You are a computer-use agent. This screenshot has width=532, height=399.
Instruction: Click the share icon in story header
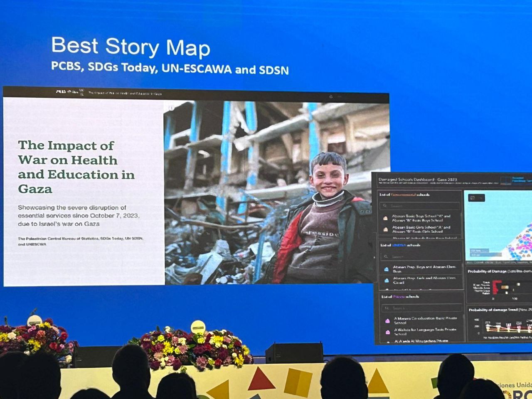click(331, 96)
